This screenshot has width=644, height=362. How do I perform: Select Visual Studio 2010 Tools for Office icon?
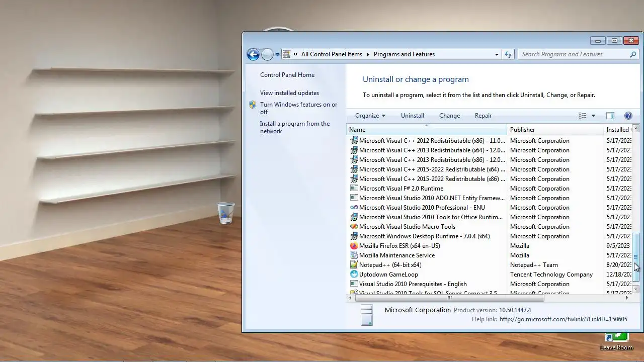coord(354,217)
